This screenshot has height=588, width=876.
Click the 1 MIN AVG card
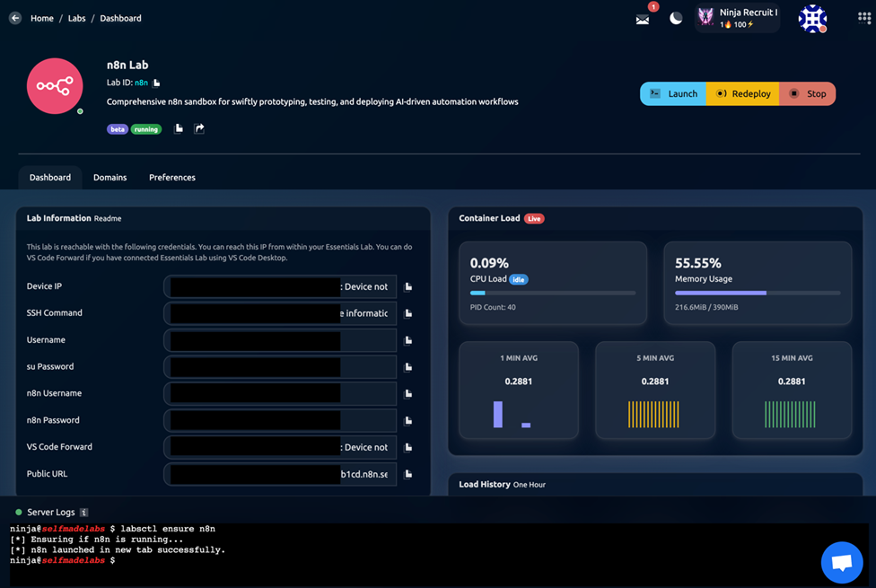pos(519,391)
